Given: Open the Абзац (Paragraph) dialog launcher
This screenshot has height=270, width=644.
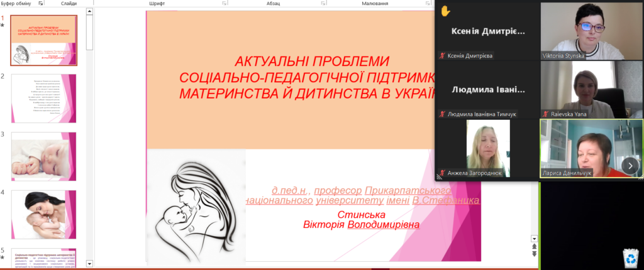Looking at the screenshot, I should (x=323, y=4).
